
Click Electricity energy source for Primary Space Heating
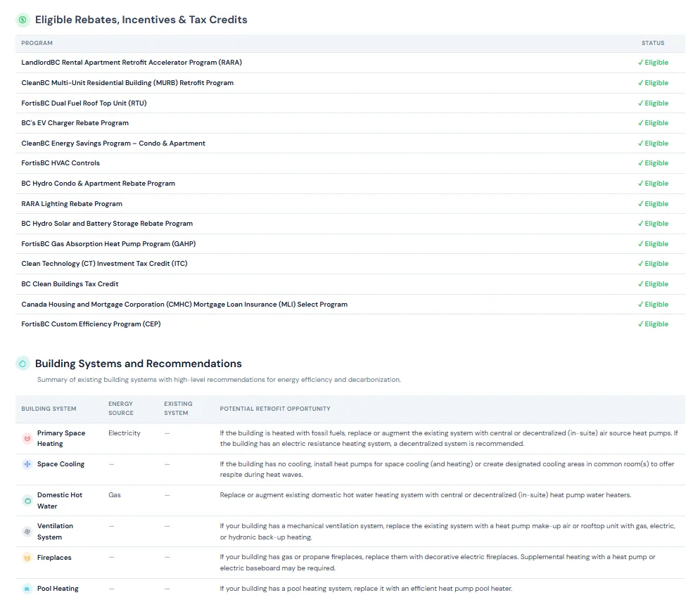(124, 433)
